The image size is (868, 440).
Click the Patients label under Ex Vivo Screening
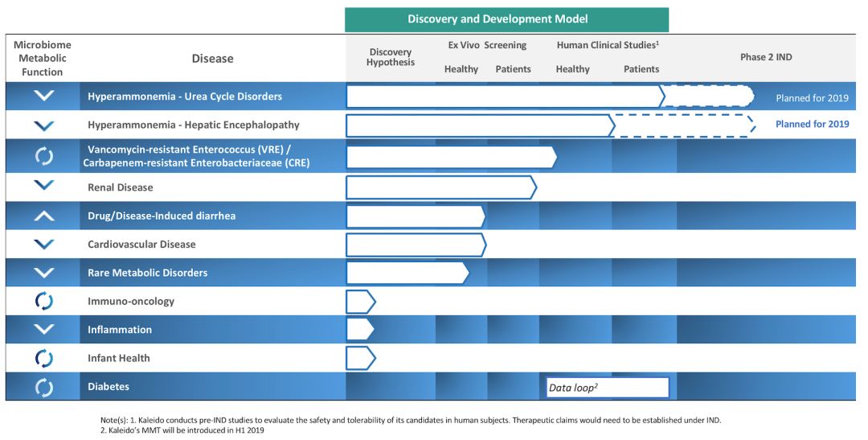coord(513,69)
